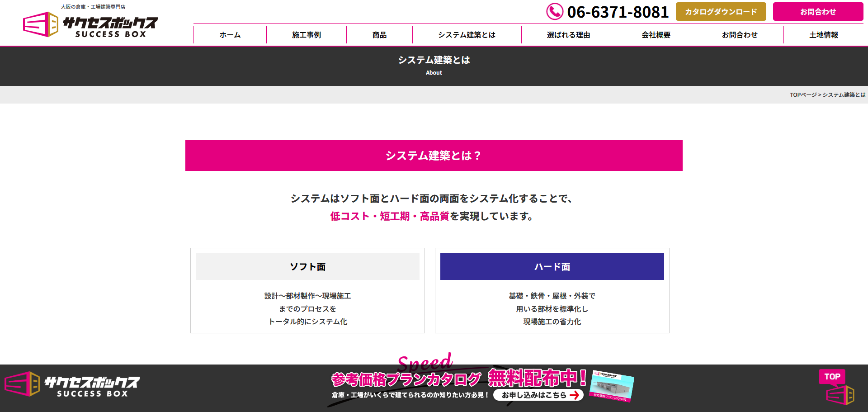This screenshot has height=412, width=868.
Task: Click the pink phone icon
Action: (x=554, y=12)
